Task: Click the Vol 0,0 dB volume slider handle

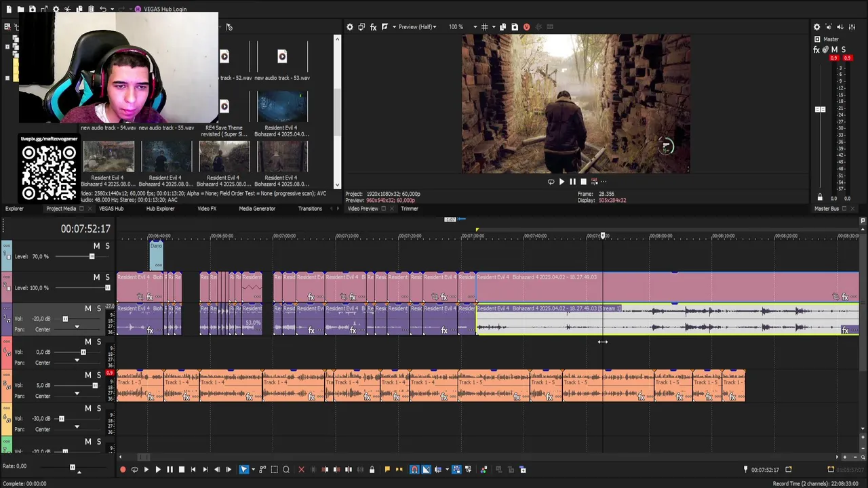Action: coord(83,352)
